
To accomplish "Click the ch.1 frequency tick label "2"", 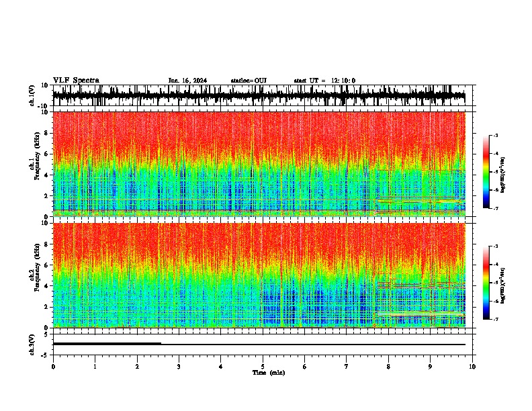I will click(x=46, y=195).
